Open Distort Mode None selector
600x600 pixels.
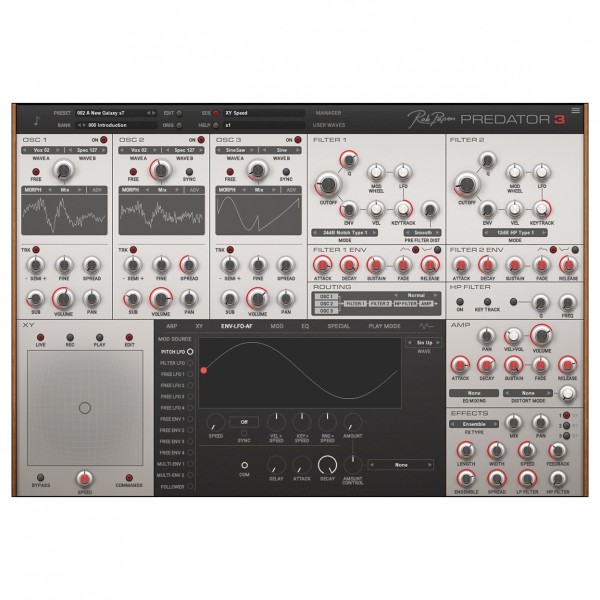(x=528, y=393)
